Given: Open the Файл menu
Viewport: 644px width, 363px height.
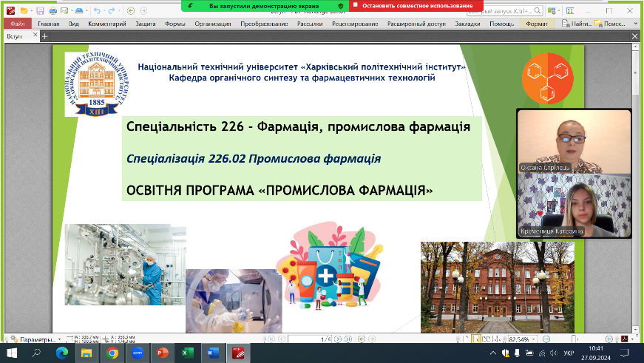Looking at the screenshot, I should pos(18,24).
